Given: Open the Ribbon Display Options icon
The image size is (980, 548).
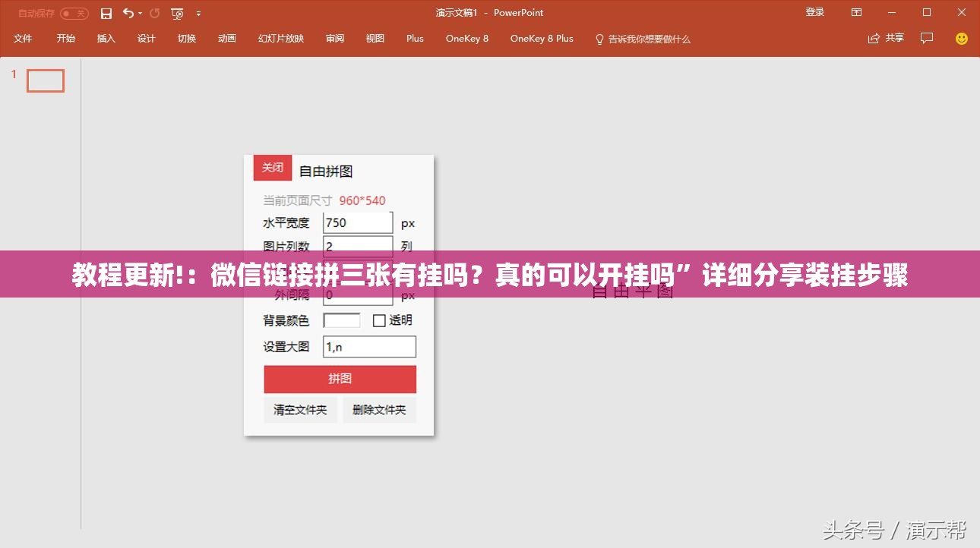Looking at the screenshot, I should click(856, 12).
